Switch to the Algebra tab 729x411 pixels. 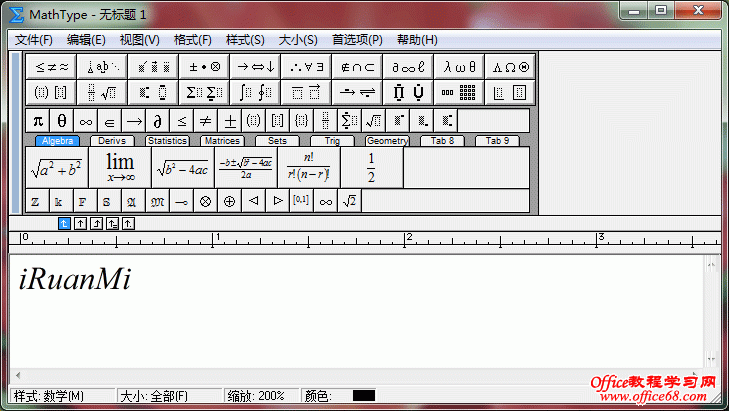[57, 140]
